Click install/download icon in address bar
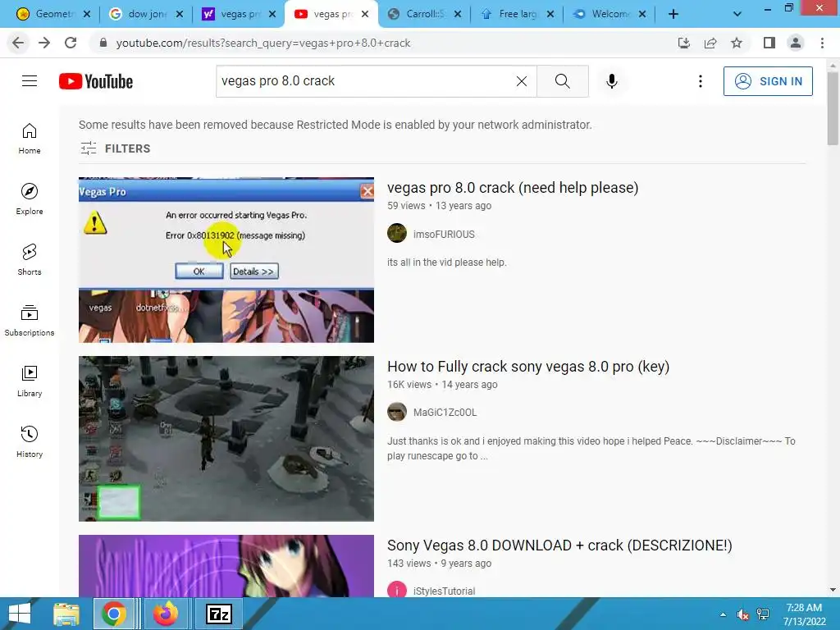This screenshot has width=840, height=630. point(683,43)
